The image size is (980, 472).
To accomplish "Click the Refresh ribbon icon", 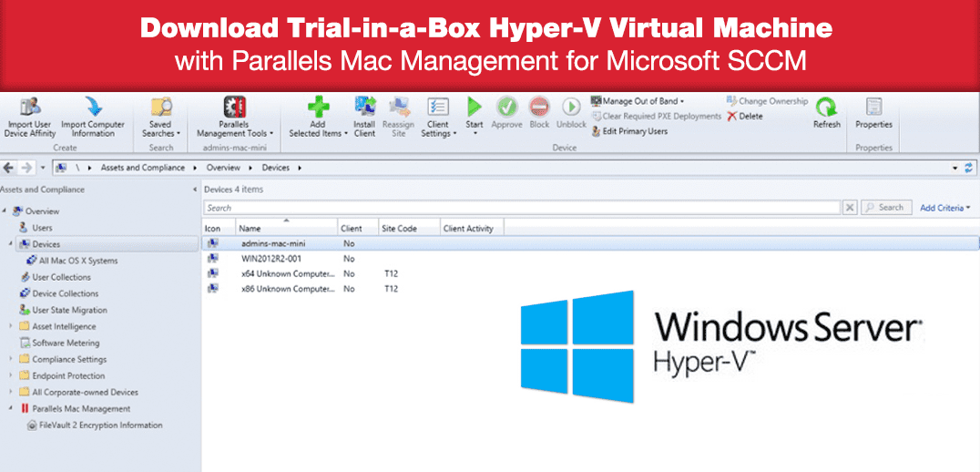I will pos(827,108).
